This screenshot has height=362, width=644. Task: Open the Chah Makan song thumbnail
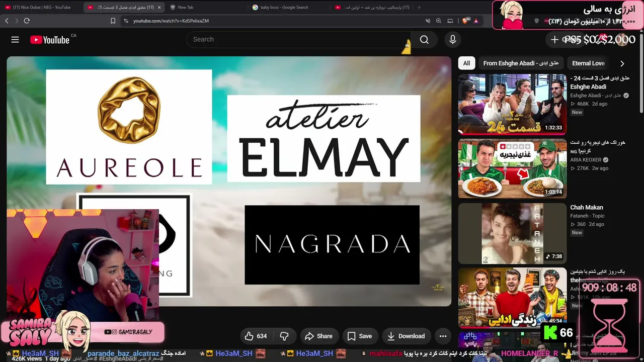pos(512,233)
